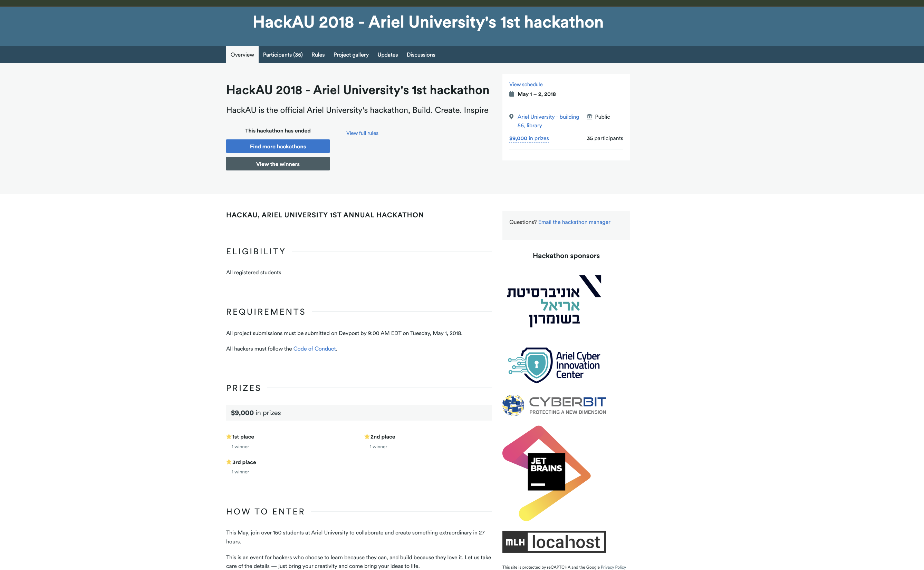Click the star icon beside 1st place
This screenshot has width=924, height=570.
(x=229, y=436)
